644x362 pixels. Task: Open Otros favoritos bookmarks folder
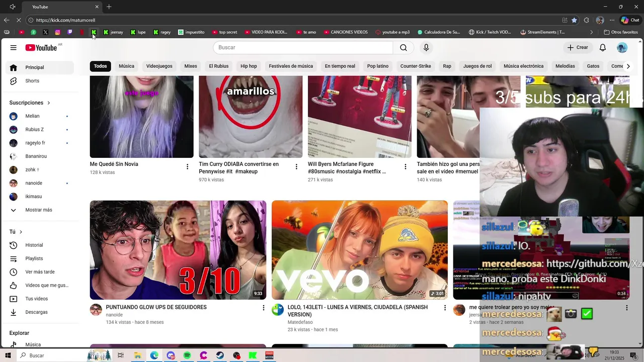pyautogui.click(x=620, y=32)
